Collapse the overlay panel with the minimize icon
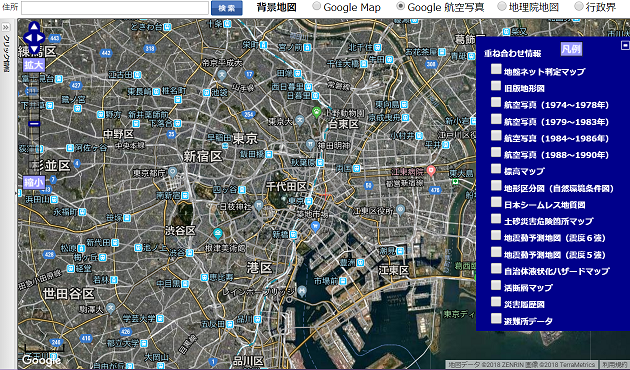630x370 pixels. (x=625, y=45)
